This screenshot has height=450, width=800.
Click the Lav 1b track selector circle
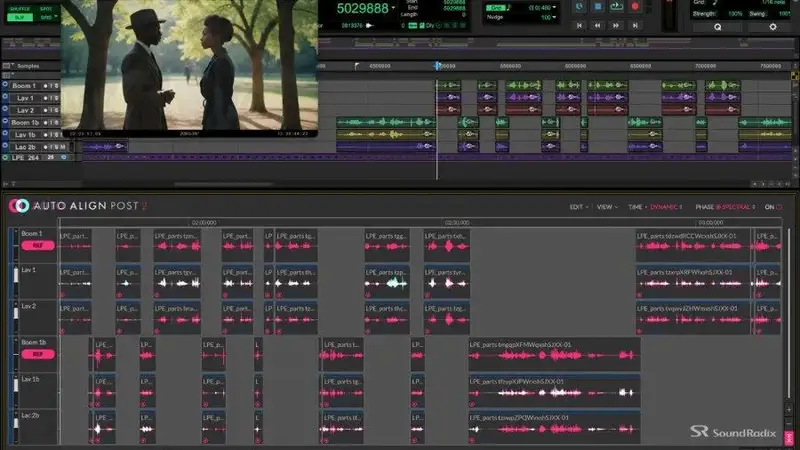pyautogui.click(x=5, y=134)
